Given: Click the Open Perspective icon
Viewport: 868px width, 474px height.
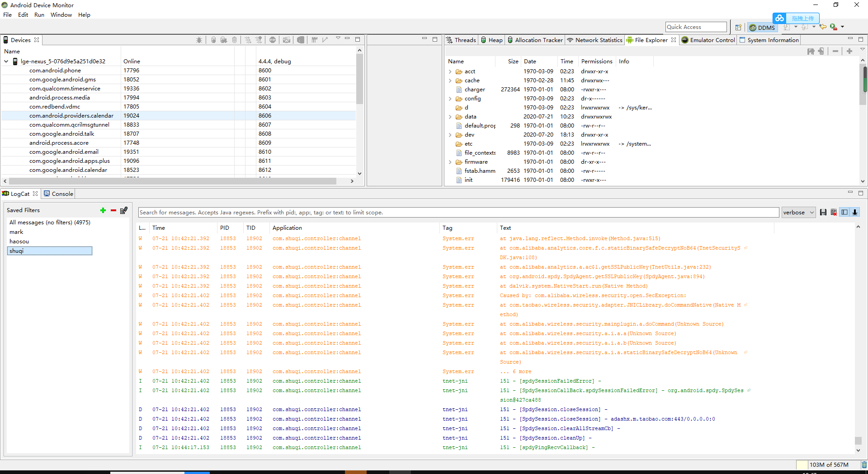Looking at the screenshot, I should tap(738, 27).
